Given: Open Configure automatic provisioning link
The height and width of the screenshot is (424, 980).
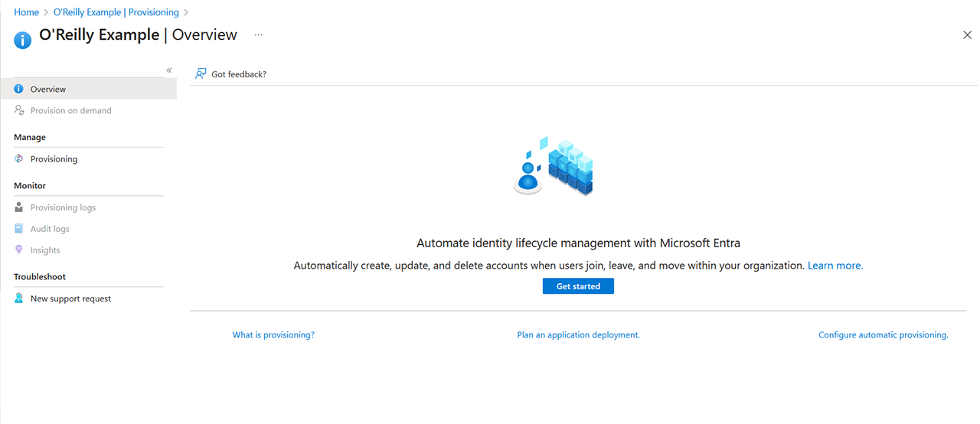Looking at the screenshot, I should pyautogui.click(x=883, y=334).
